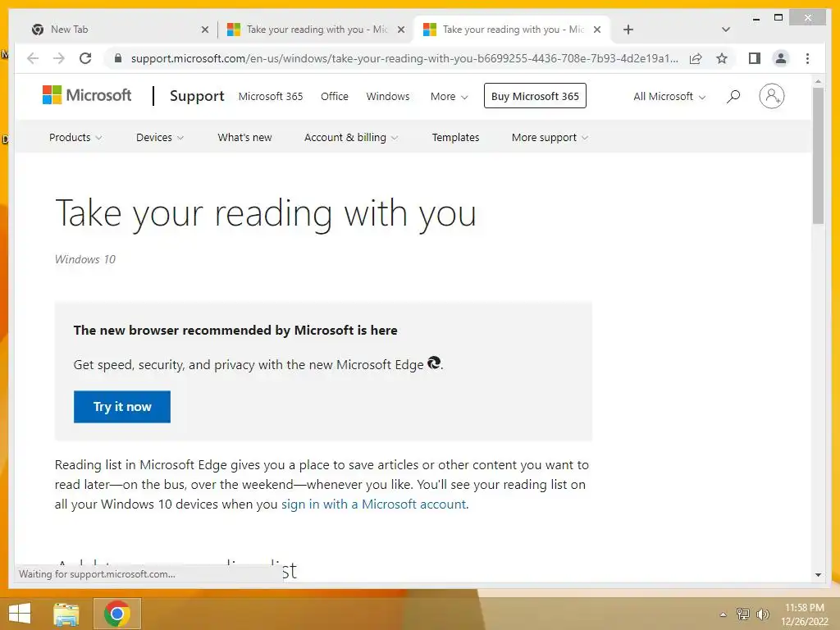Click the Microsoft Edge logo icon

pyautogui.click(x=434, y=363)
